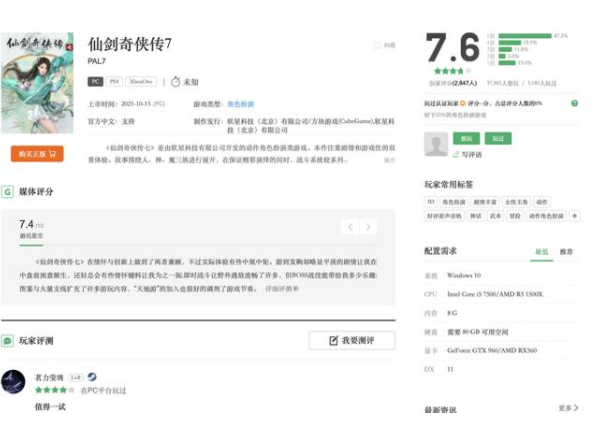Click the 5-star rating bar showing 47.3%
This screenshot has height=439, width=611.
click(525, 36)
